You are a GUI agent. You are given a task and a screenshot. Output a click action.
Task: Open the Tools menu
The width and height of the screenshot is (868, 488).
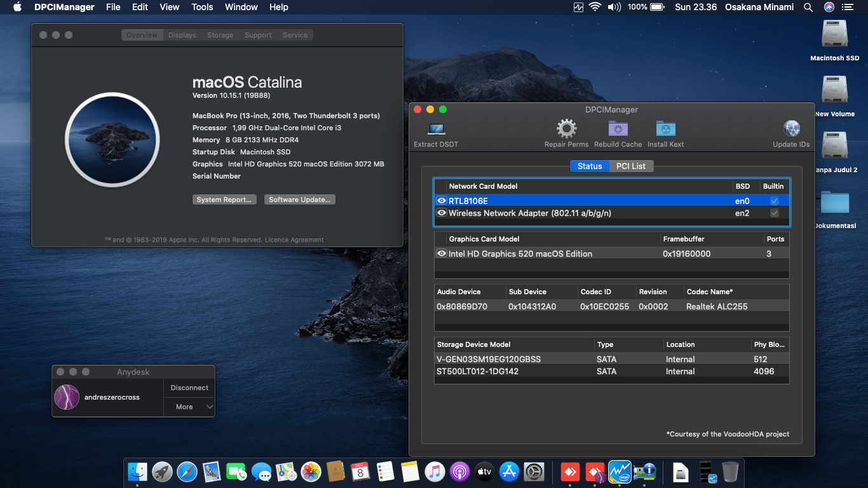point(202,7)
